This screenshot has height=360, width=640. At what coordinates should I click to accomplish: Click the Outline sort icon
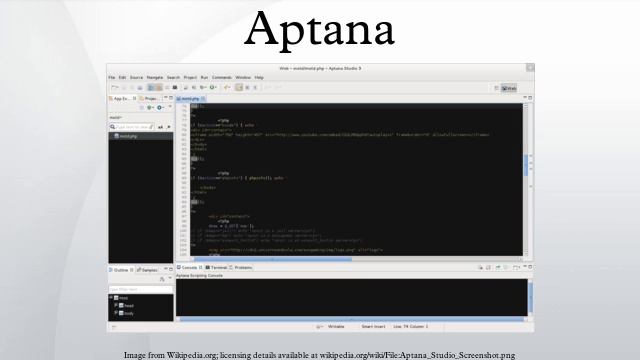click(x=162, y=279)
